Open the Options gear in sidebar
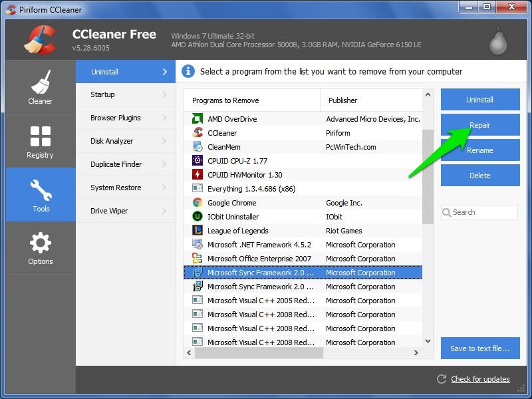Image resolution: width=532 pixels, height=399 pixels. tap(41, 248)
